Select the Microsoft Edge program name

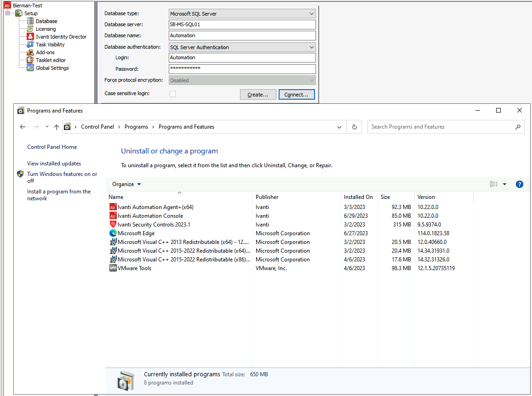(136, 233)
